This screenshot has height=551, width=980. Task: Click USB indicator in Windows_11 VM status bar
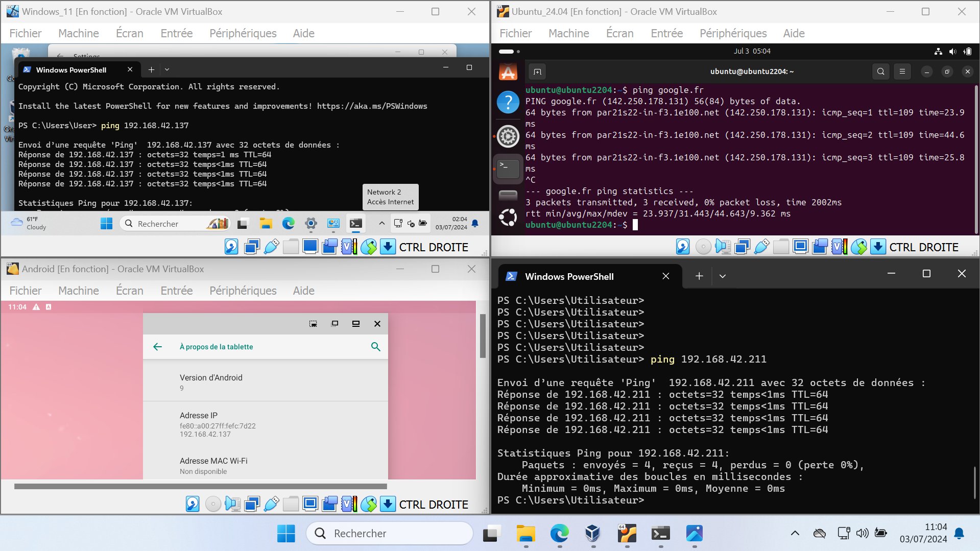271,247
